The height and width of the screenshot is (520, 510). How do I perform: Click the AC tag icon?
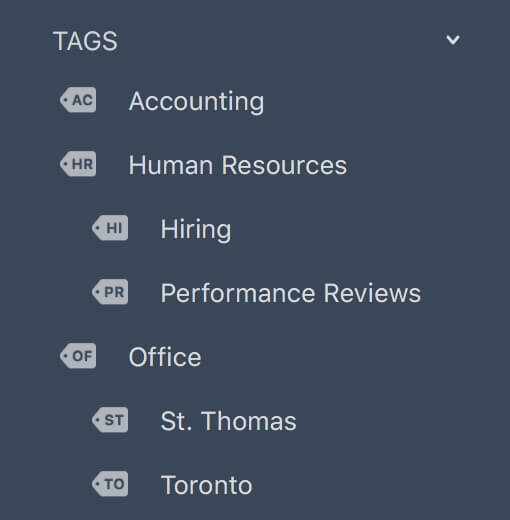(78, 100)
